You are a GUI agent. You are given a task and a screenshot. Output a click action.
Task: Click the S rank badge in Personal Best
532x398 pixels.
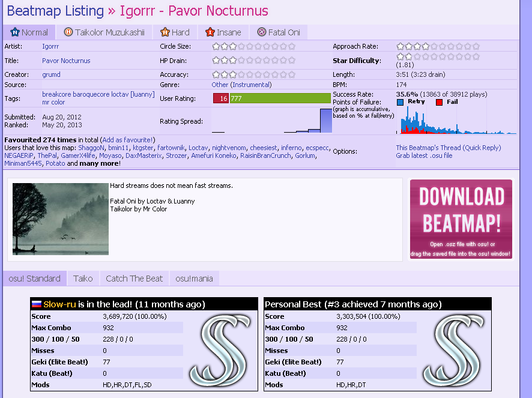[453, 351]
